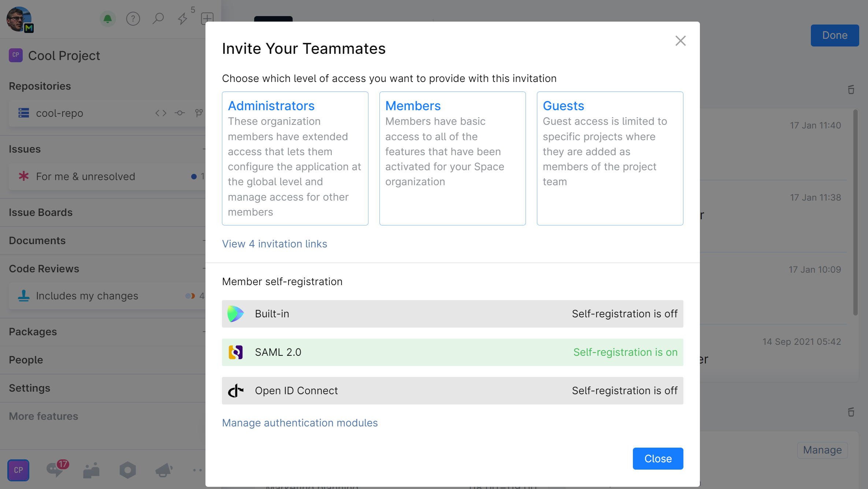Click View 4 invitation links
Screen dimensions: 868x489
tap(274, 244)
